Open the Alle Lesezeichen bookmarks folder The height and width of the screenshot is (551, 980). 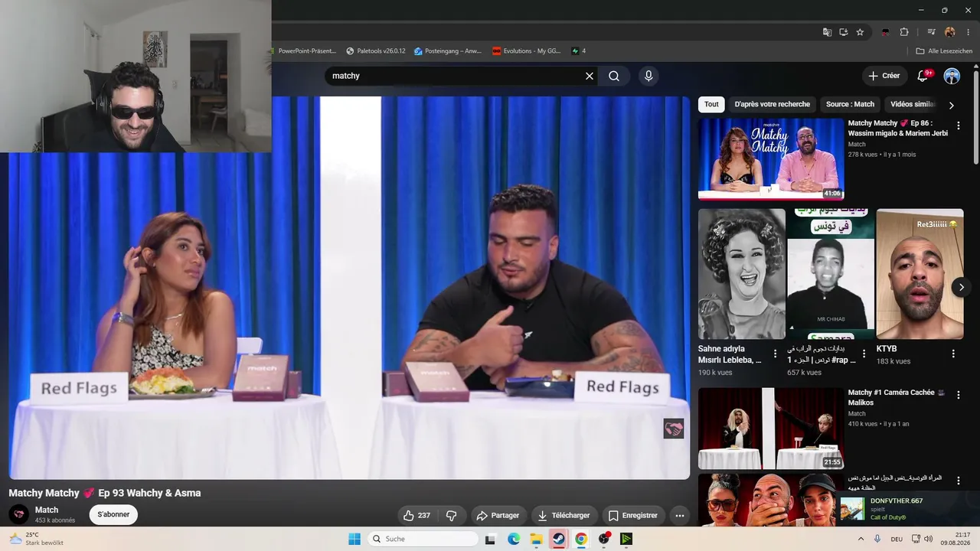pyautogui.click(x=944, y=51)
